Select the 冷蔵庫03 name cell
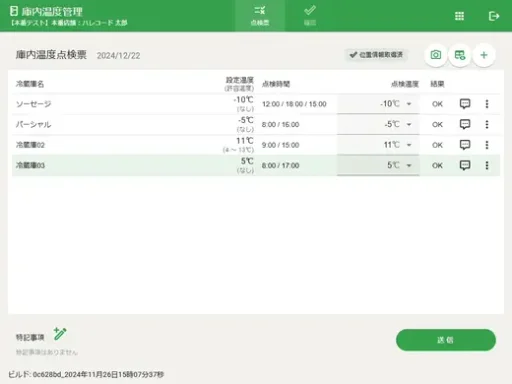 pyautogui.click(x=30, y=165)
